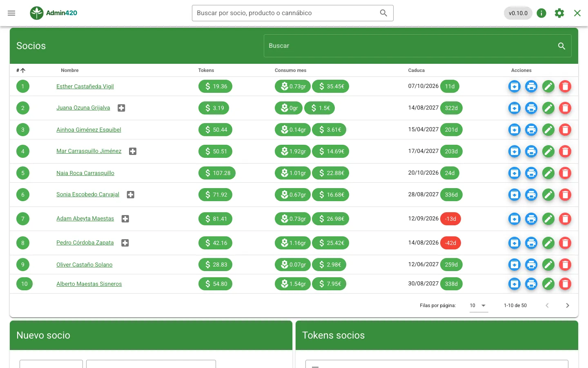The width and height of the screenshot is (588, 368).
Task: Sort by the # column header
Action: pos(21,70)
